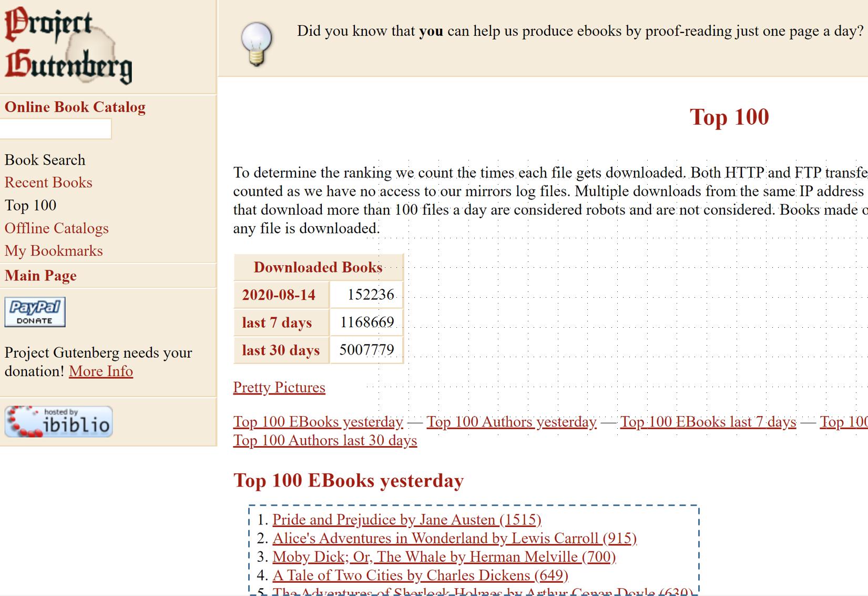Click the PayPal Donate button
The height and width of the screenshot is (596, 868).
(35, 312)
